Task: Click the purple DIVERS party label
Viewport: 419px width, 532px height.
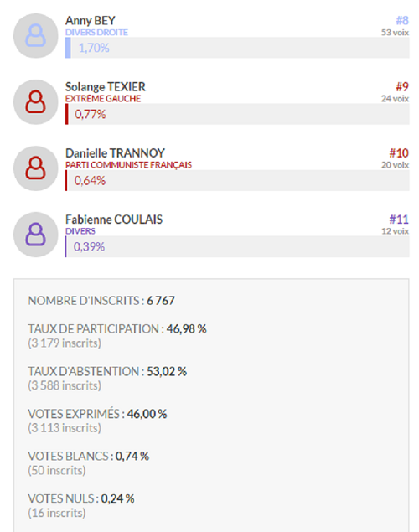Action: (80, 231)
